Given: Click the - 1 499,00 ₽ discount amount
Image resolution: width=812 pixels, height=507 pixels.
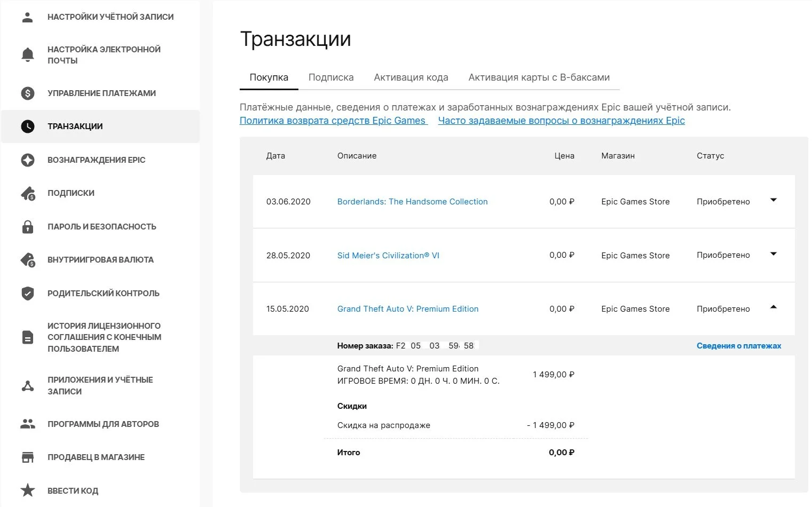Looking at the screenshot, I should 550,425.
